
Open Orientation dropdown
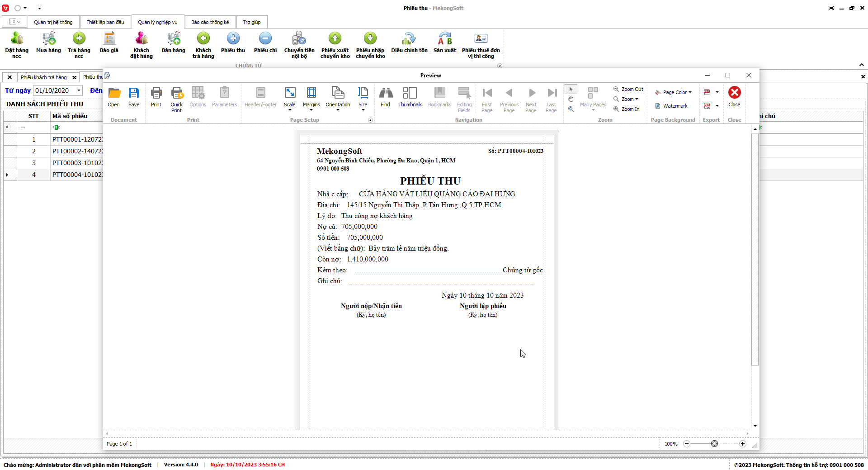338,99
